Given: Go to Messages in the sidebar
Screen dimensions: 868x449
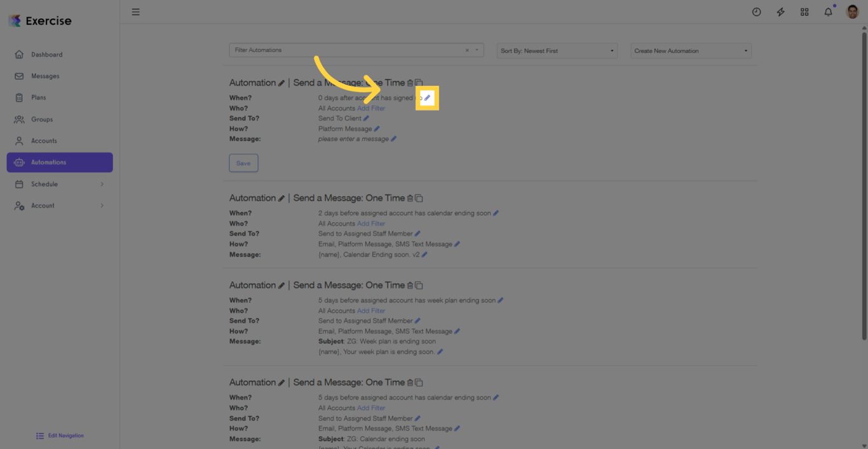Looking at the screenshot, I should (x=45, y=76).
